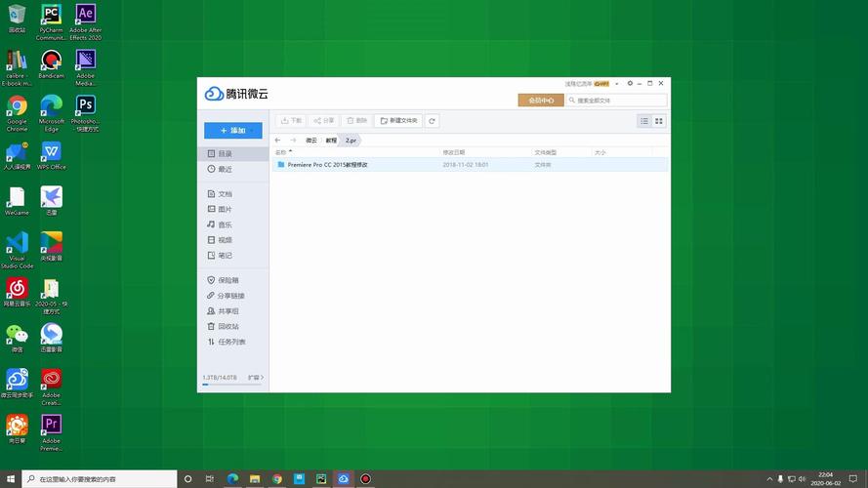Screen dimensions: 868x488
Task: Click the Tencent Weiyun cloud logo
Action: (x=214, y=94)
